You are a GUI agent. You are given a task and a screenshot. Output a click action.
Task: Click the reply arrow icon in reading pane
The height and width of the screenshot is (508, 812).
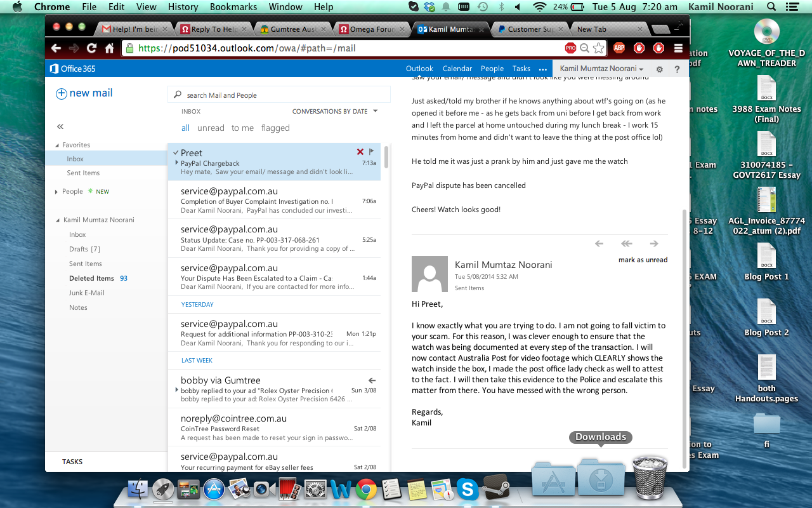click(x=599, y=243)
